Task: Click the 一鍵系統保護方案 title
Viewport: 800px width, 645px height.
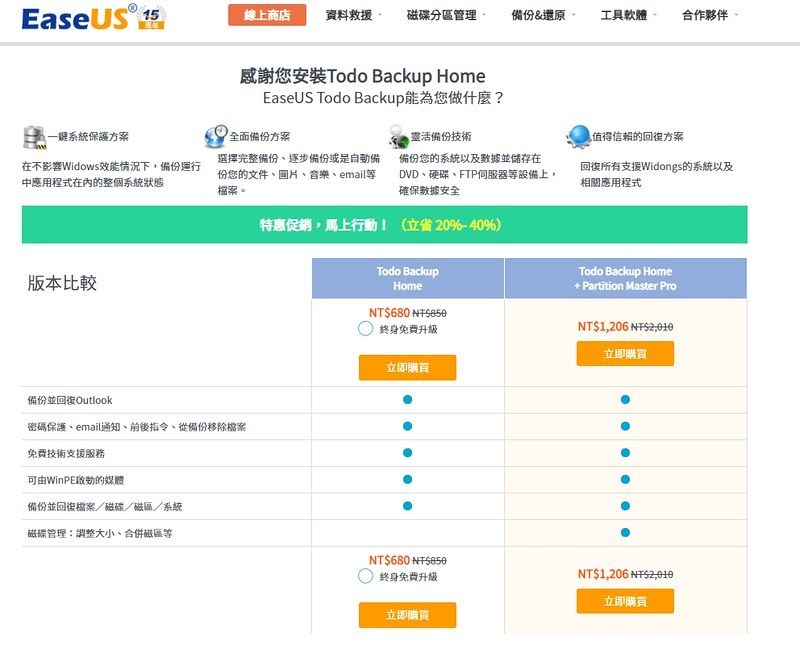Action: 88,136
